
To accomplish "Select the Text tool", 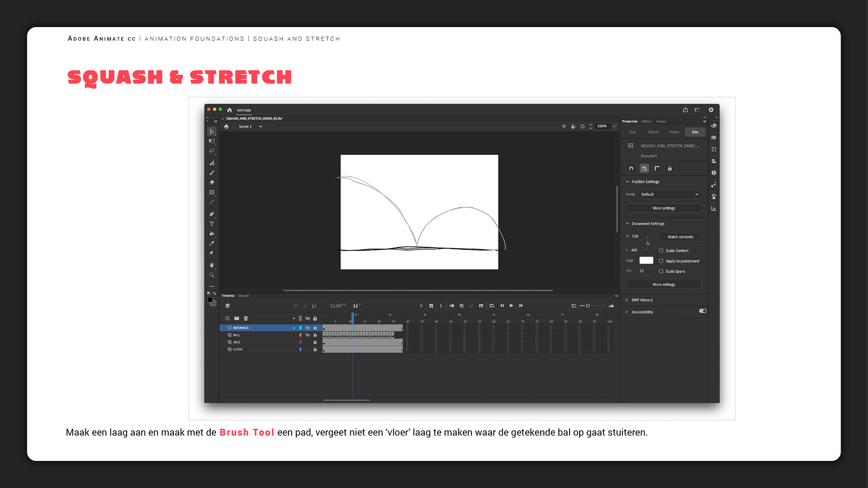I will click(212, 224).
